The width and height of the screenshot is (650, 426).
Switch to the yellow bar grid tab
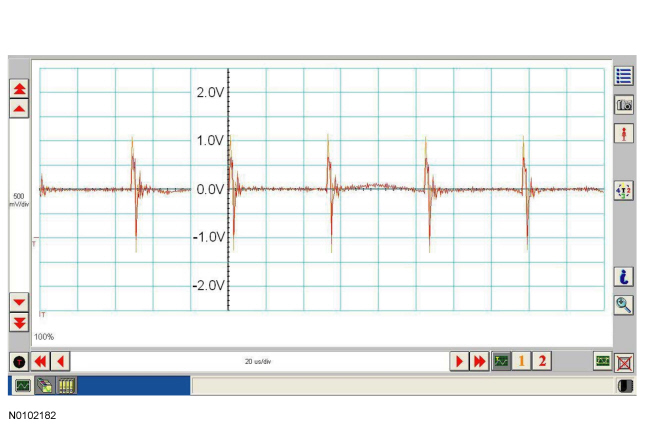(x=66, y=385)
